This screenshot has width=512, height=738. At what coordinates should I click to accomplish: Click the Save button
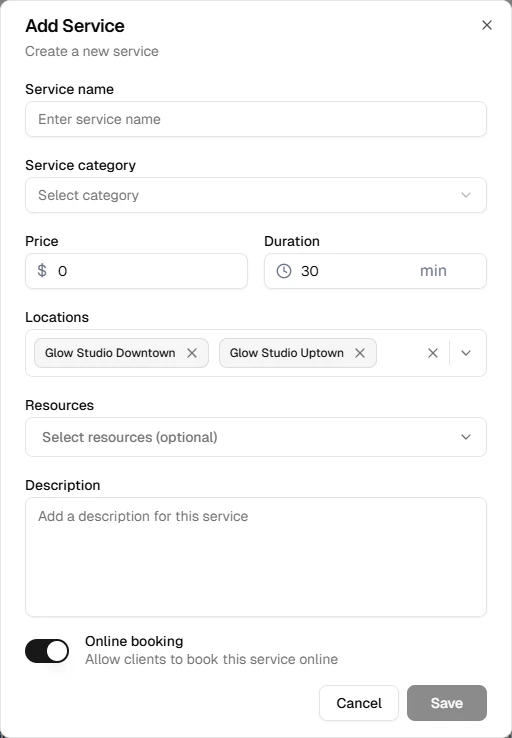point(447,703)
